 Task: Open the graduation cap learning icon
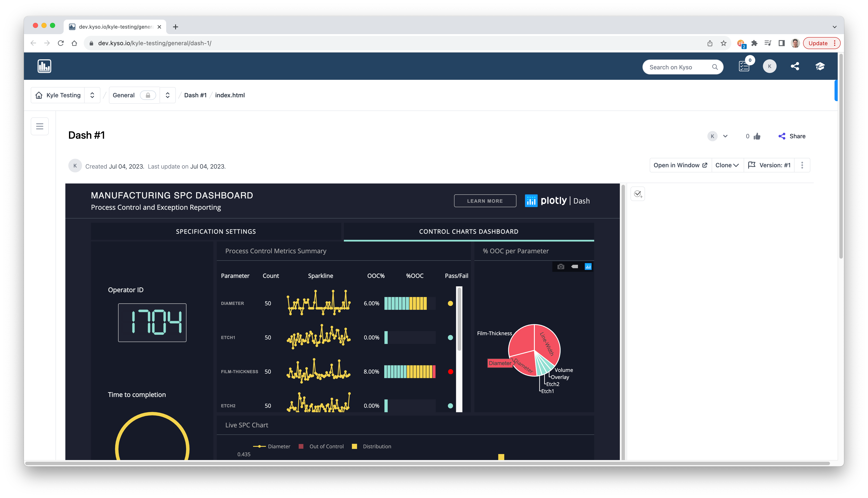click(x=820, y=66)
